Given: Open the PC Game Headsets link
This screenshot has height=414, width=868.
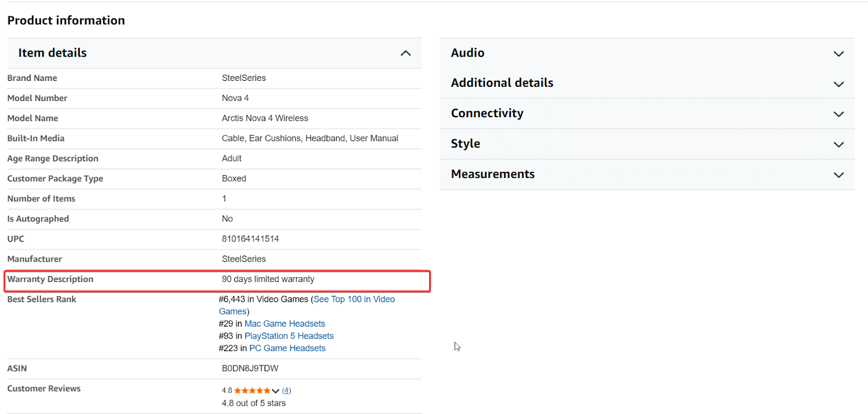Looking at the screenshot, I should click(x=287, y=348).
